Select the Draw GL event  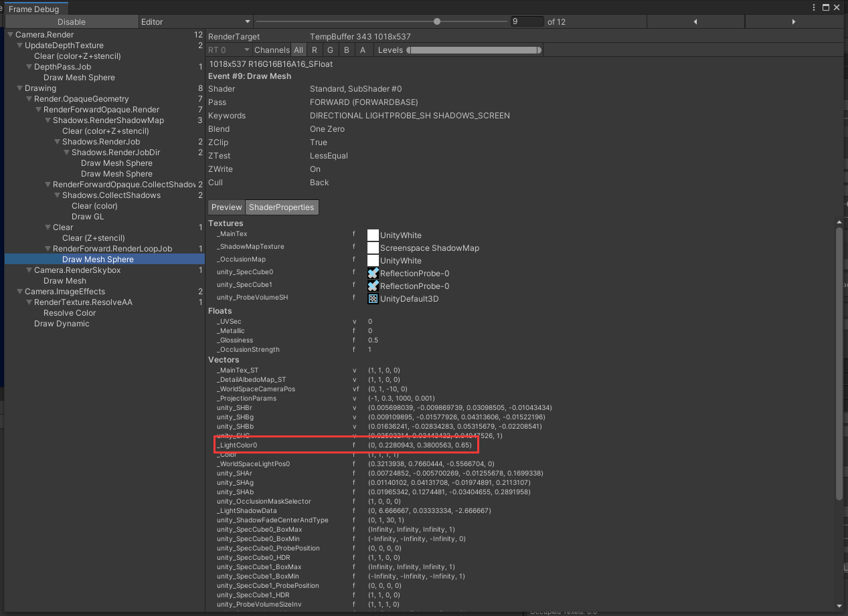coord(88,217)
